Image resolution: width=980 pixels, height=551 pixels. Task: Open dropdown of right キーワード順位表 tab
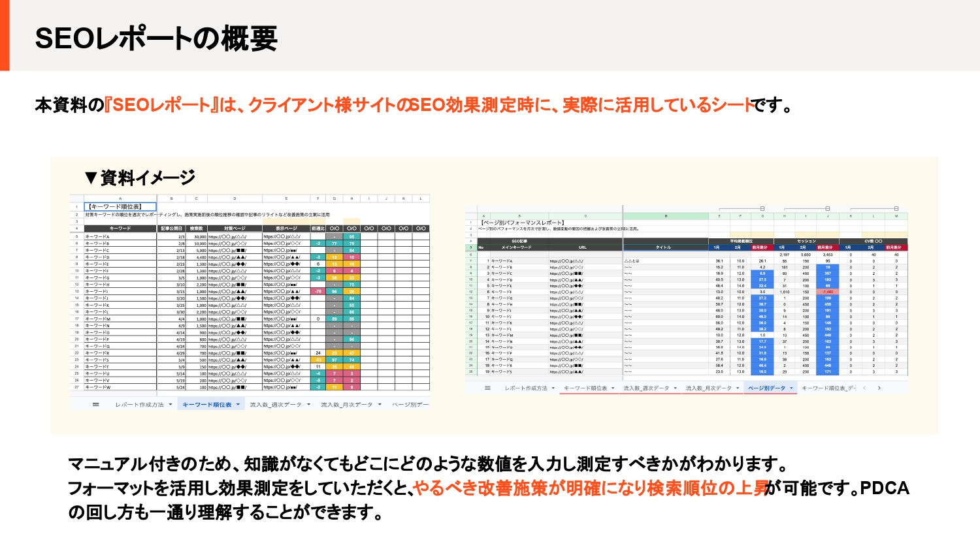pos(613,388)
